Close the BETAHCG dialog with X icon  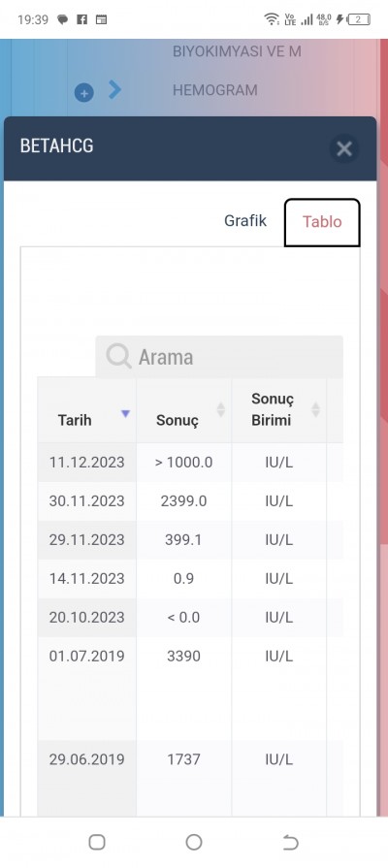click(x=344, y=148)
